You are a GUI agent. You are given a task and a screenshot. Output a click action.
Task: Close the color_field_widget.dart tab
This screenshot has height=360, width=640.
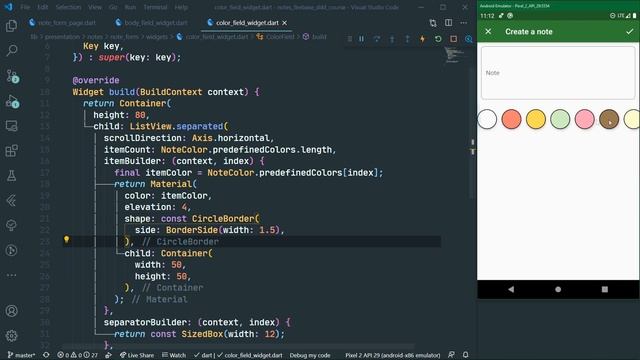[284, 23]
